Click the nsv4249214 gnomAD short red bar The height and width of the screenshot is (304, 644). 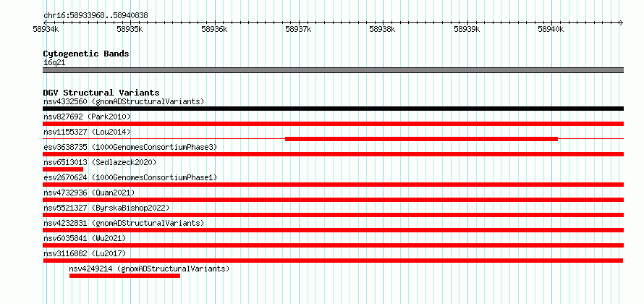click(x=125, y=276)
